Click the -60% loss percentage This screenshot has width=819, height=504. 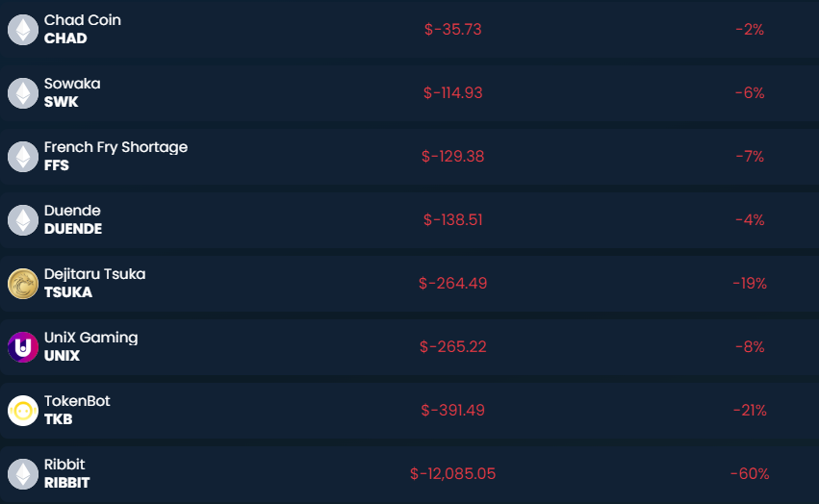[x=749, y=474]
